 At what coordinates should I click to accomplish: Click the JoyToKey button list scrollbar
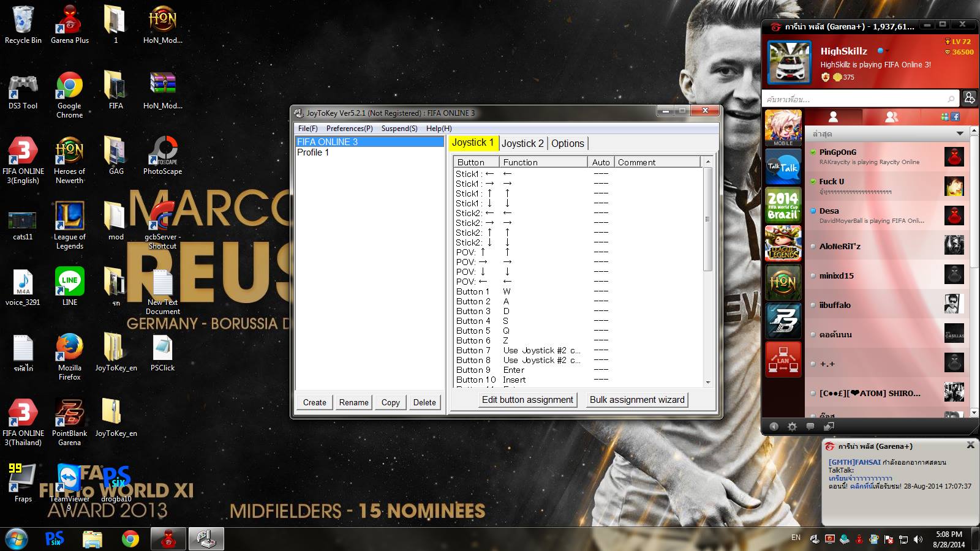tap(707, 219)
